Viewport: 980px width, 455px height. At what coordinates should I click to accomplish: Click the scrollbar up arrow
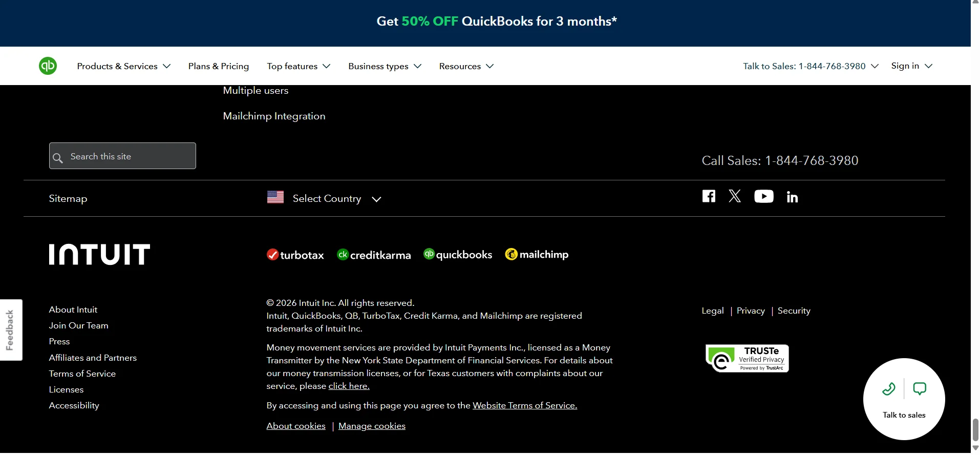[x=975, y=3]
